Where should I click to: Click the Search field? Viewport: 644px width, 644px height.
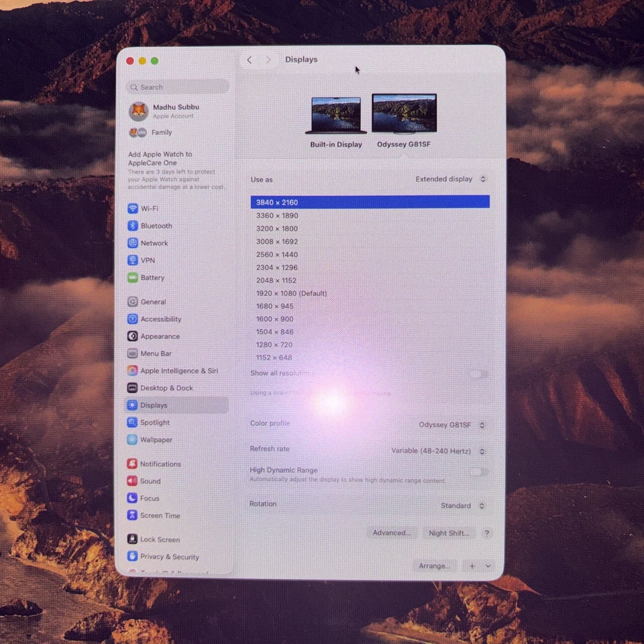[x=177, y=87]
